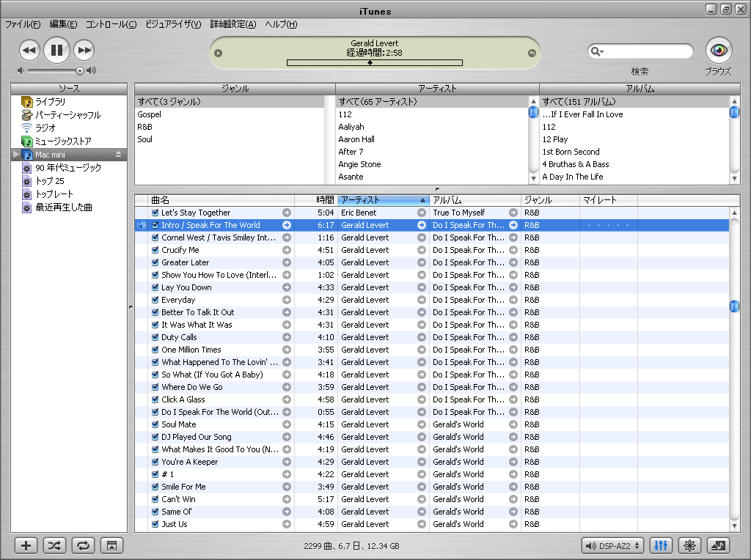
Task: Click the right arrow in the display panel
Action: coord(532,53)
